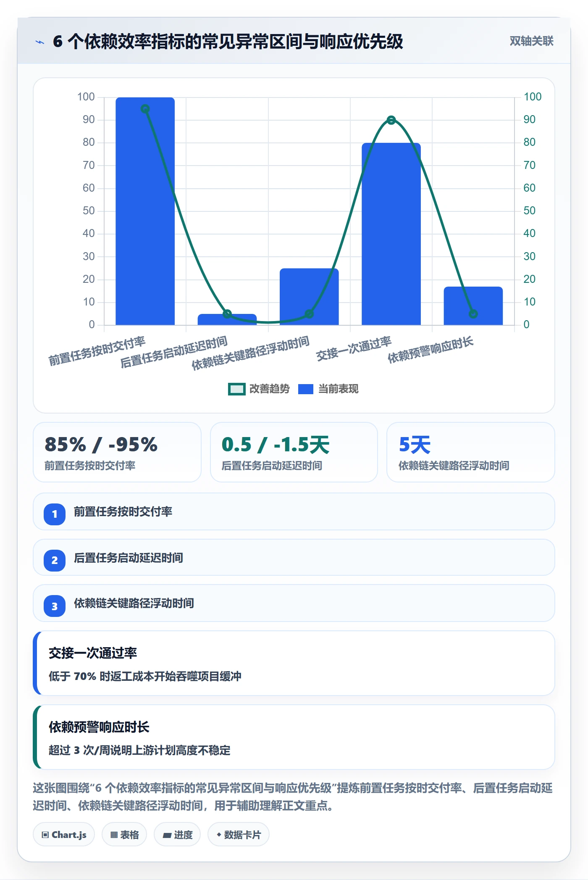Select the Chart.js tag chip
This screenshot has height=880, width=588.
coord(64,835)
